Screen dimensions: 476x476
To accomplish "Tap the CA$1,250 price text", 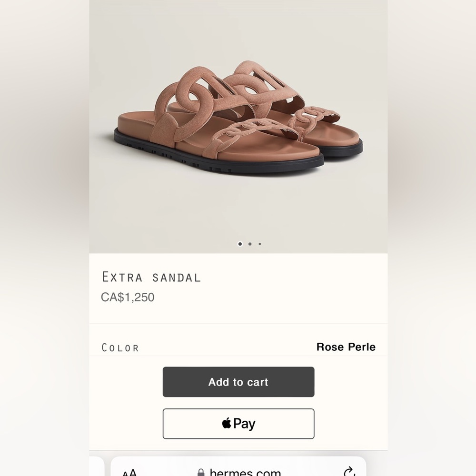I will tap(128, 297).
